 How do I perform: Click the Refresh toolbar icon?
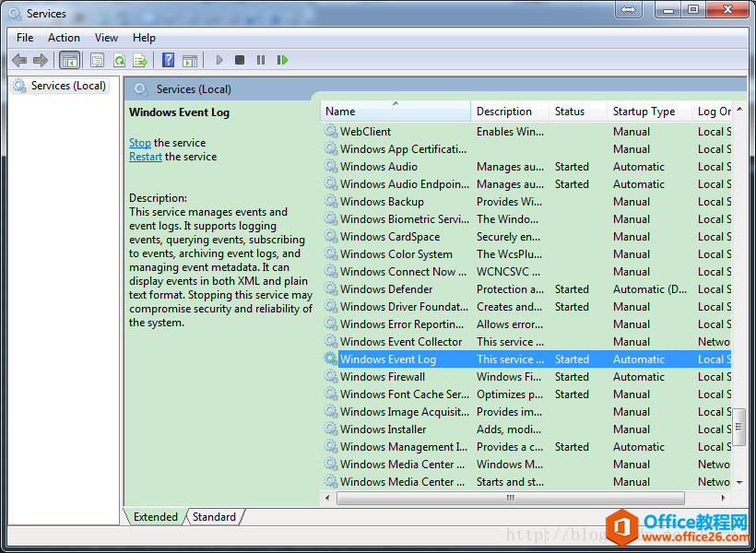119,60
